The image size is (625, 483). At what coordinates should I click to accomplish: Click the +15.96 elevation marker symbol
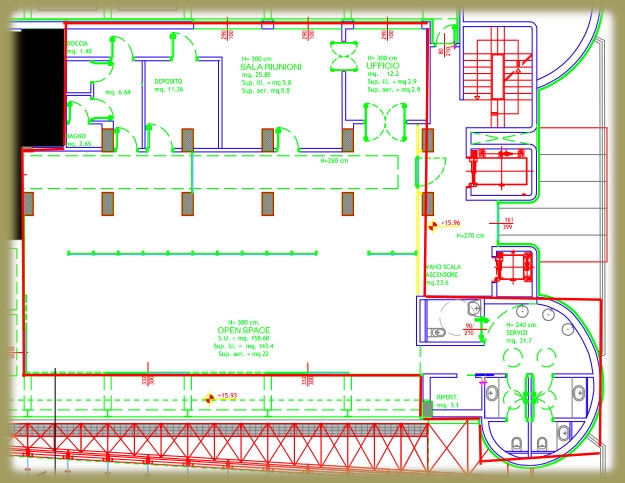point(432,226)
